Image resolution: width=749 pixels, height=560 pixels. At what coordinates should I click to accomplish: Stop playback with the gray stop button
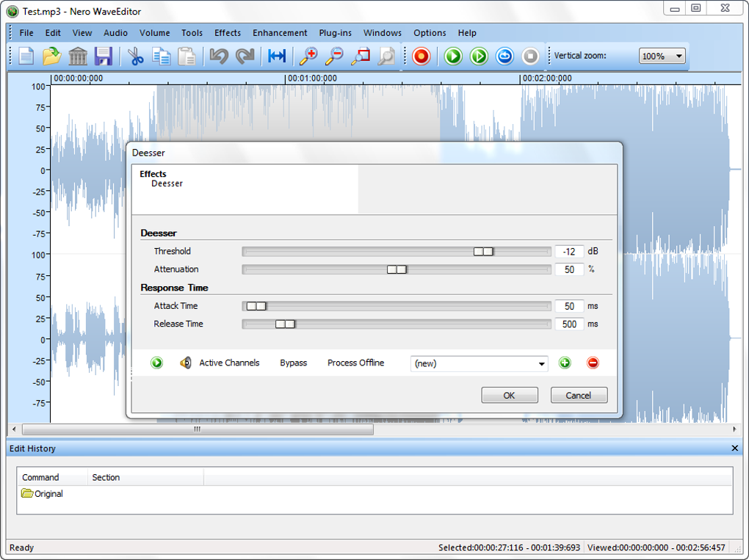pyautogui.click(x=530, y=57)
